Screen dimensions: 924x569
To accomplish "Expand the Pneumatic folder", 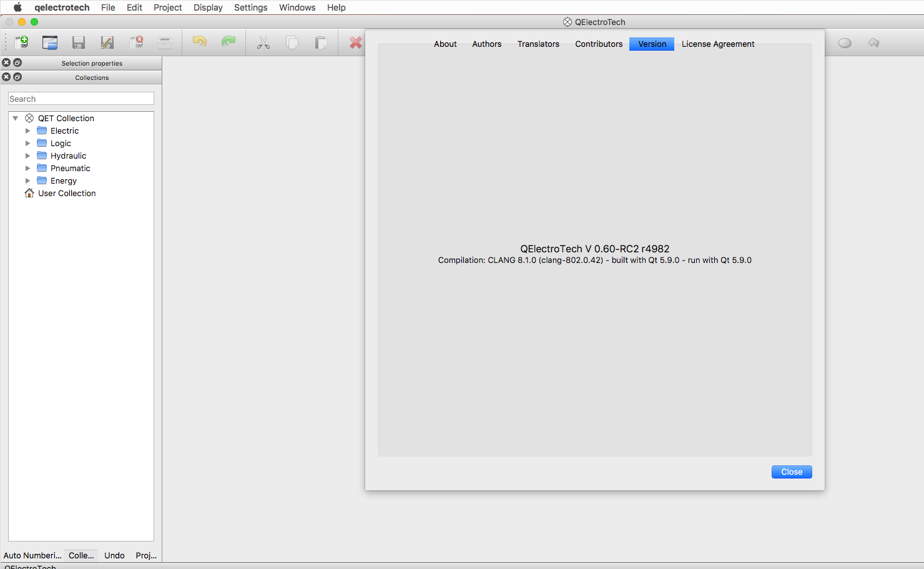I will (27, 168).
